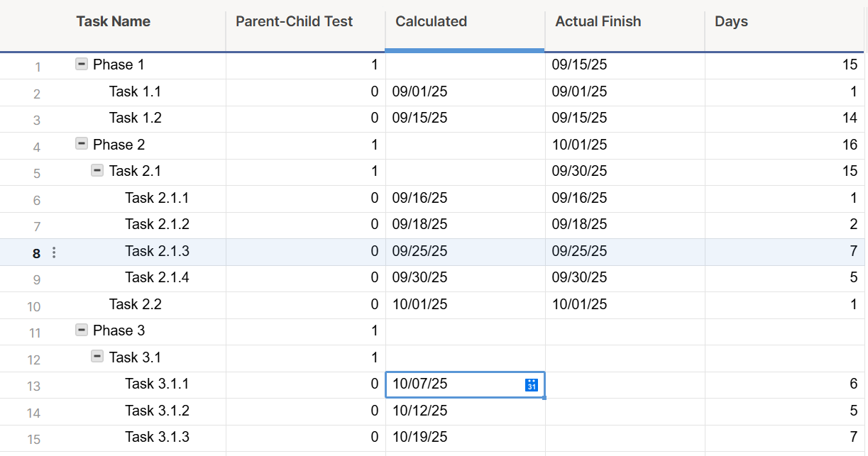Select the Task 1.2 name cell
This screenshot has height=456, width=868.
tap(135, 118)
